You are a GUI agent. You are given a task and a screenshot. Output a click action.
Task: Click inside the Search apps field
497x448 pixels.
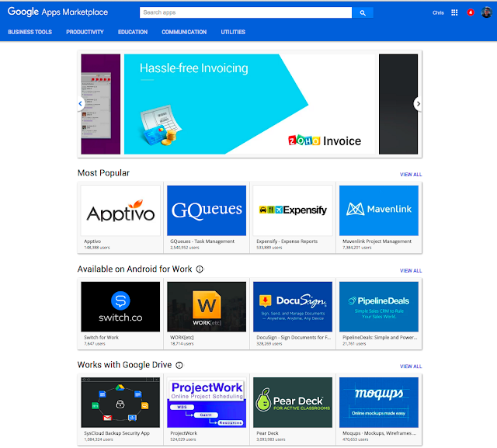pos(245,12)
